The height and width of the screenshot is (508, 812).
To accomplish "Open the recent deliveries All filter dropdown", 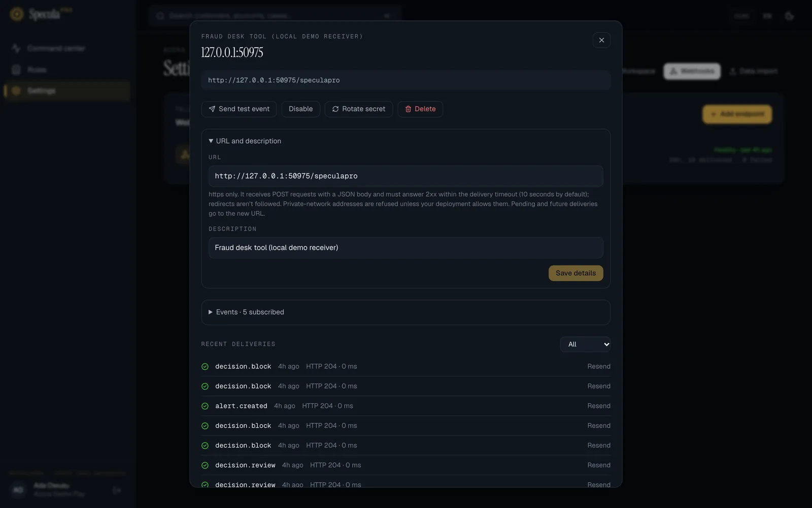I will tap(585, 344).
